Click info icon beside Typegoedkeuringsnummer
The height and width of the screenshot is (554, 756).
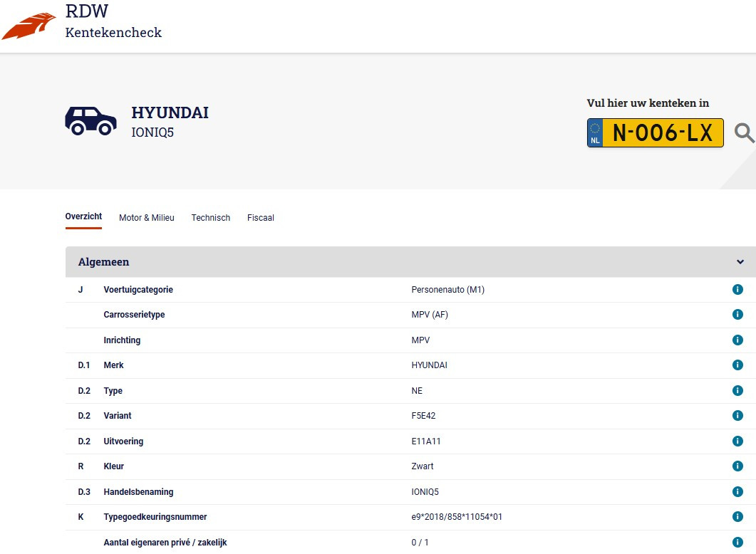point(737,517)
